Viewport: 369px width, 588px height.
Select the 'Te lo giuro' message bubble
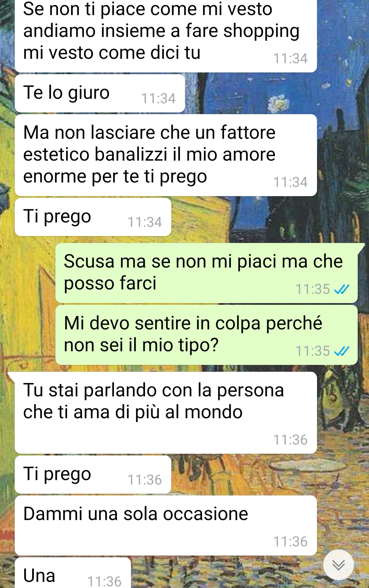(100, 93)
